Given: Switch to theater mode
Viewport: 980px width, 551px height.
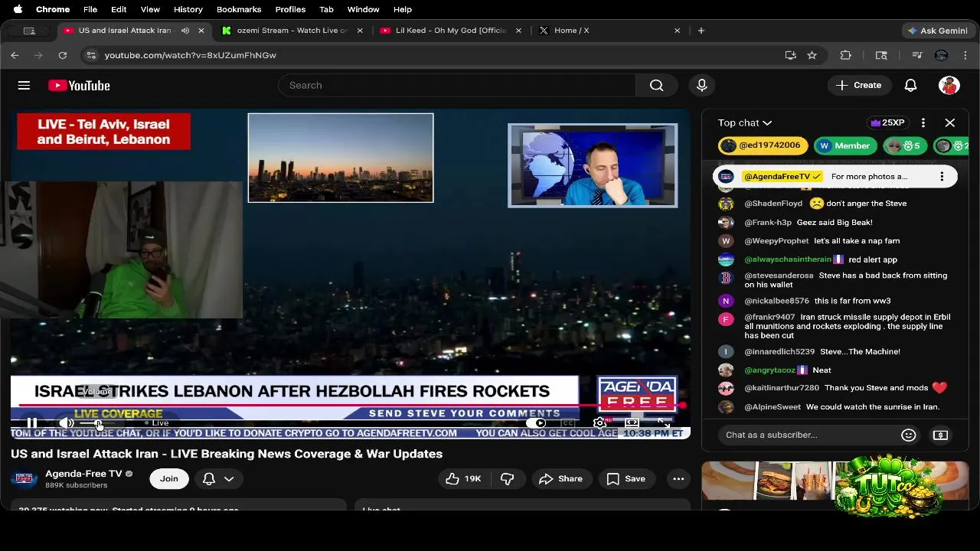Looking at the screenshot, I should [632, 422].
